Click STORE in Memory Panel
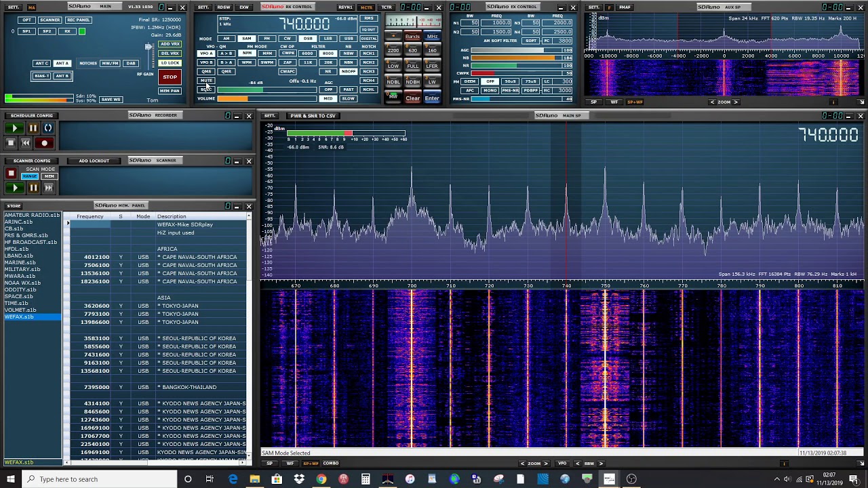 pos(14,206)
